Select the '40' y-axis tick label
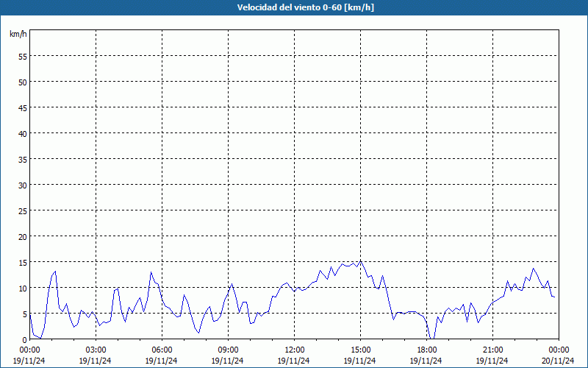Viewport: 588px width, 368px height. tap(23, 134)
